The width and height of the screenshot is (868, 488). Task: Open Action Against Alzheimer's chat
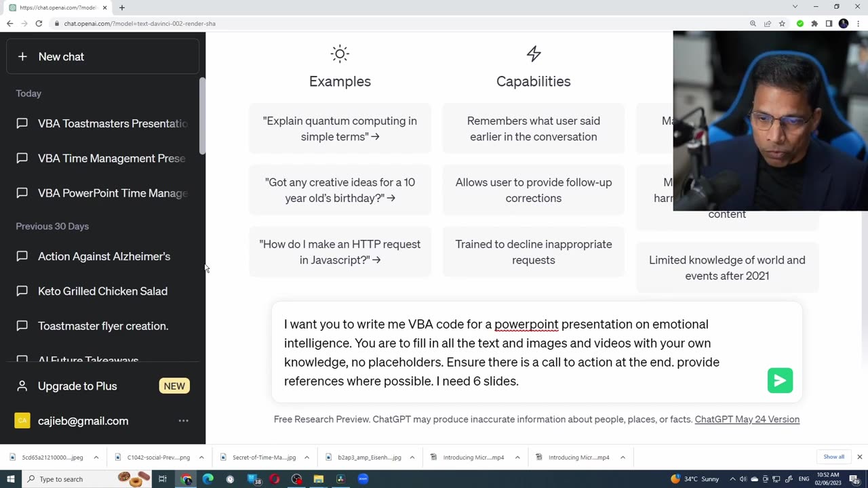point(102,256)
